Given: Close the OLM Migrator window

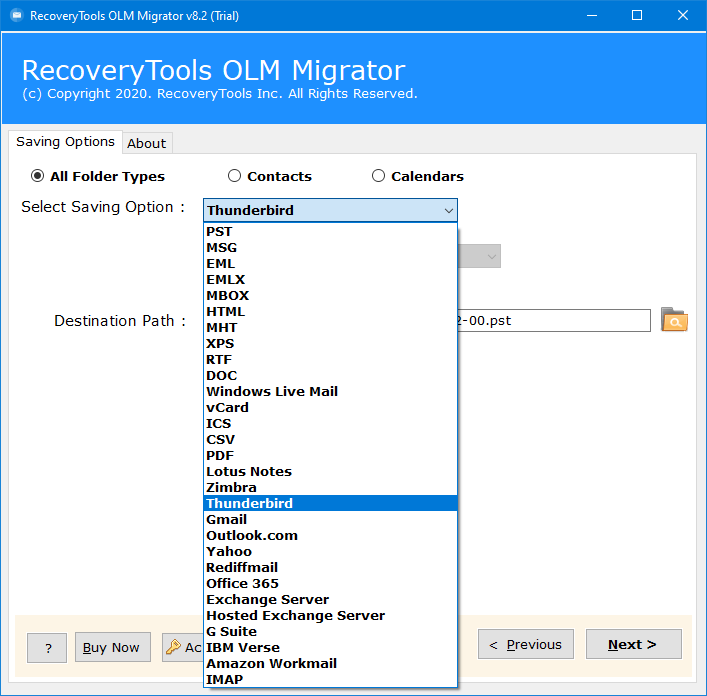Looking at the screenshot, I should click(x=683, y=15).
